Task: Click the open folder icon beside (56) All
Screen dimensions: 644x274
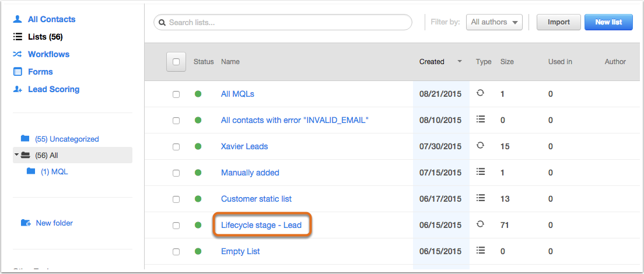Action: point(26,155)
